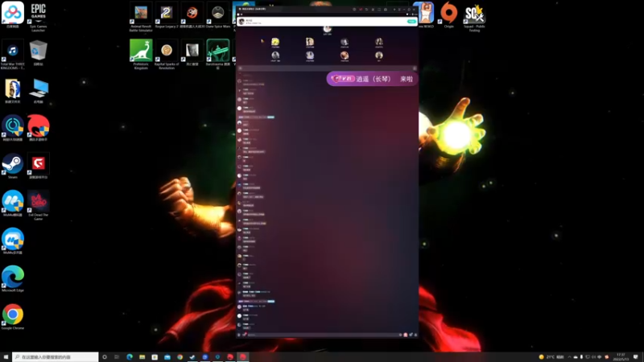Open Kapital Sparks of Revolution shortcut
The width and height of the screenshot is (644, 362).
[x=167, y=54]
